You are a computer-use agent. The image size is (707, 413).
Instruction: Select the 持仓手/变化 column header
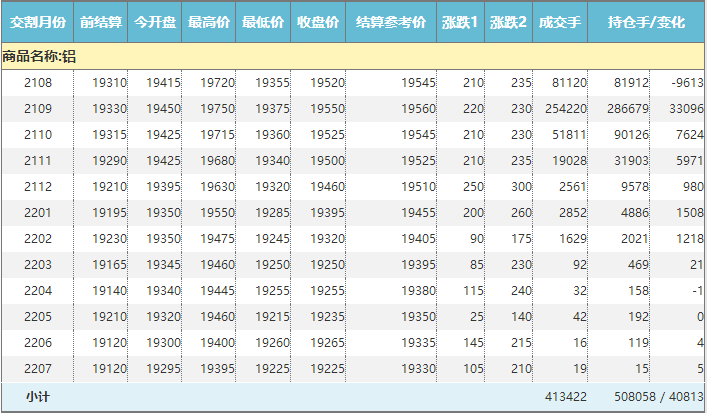pyautogui.click(x=646, y=22)
